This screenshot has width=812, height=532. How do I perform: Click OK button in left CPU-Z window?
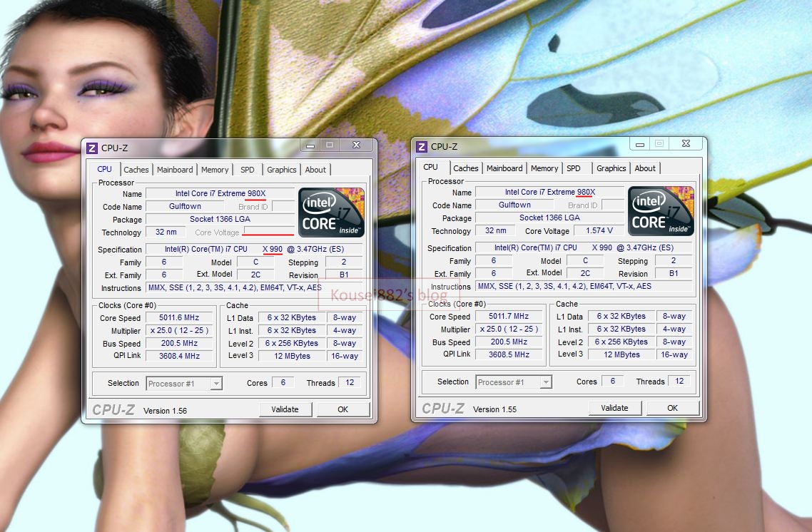[x=342, y=409]
